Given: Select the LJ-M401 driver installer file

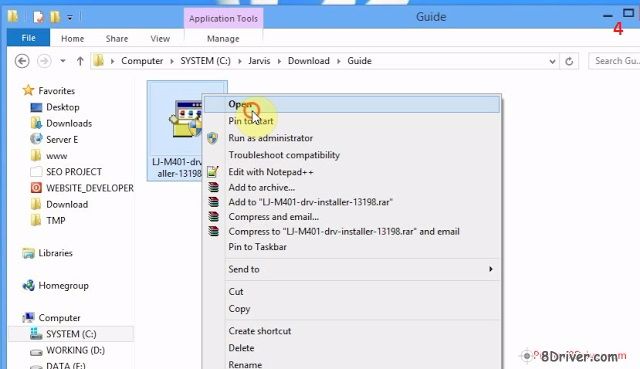Looking at the screenshot, I should coord(175,131).
